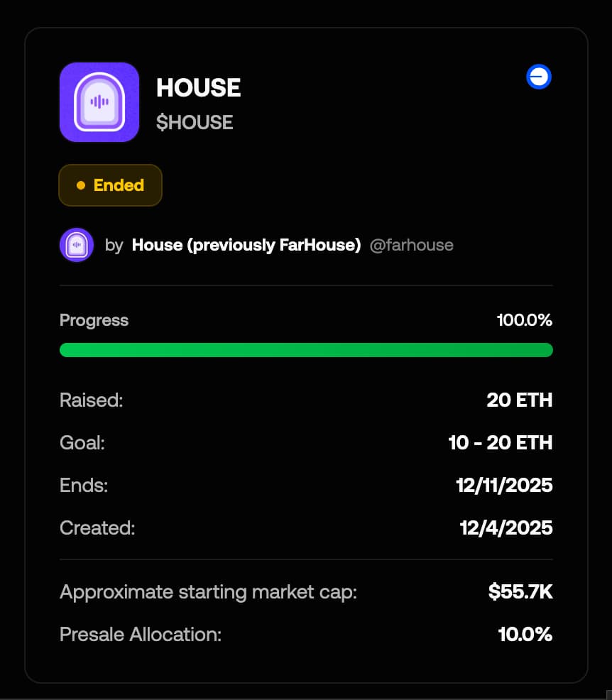Click the 10.0% Presale Allocation value
Screen dimensions: 612x700
[x=525, y=634]
